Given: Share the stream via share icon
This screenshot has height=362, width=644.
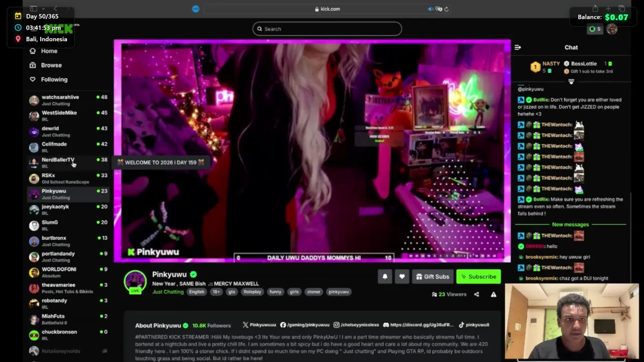Looking at the screenshot, I should [476, 294].
